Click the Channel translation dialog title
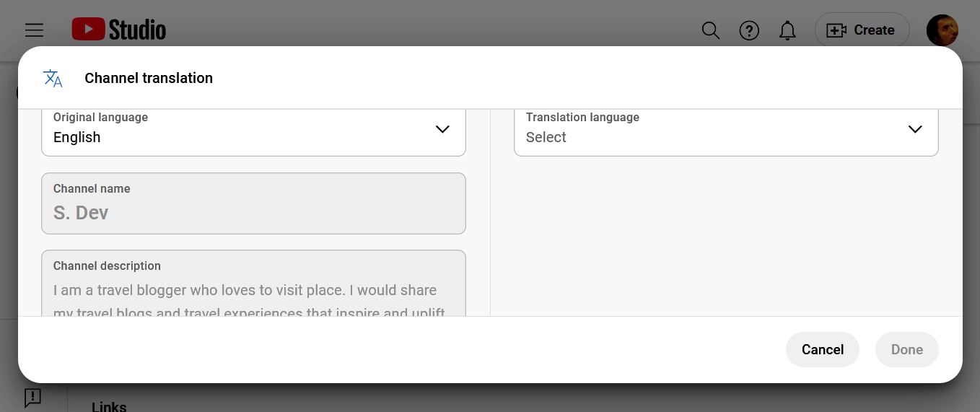The height and width of the screenshot is (412, 980). [149, 78]
